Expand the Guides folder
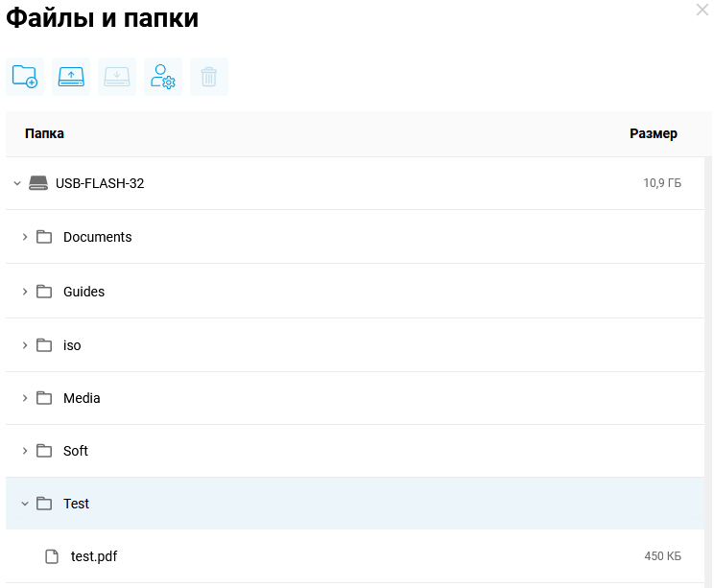 25,292
